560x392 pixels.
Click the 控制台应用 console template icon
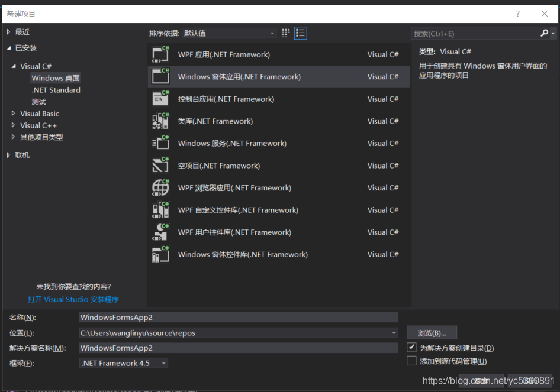click(160, 99)
